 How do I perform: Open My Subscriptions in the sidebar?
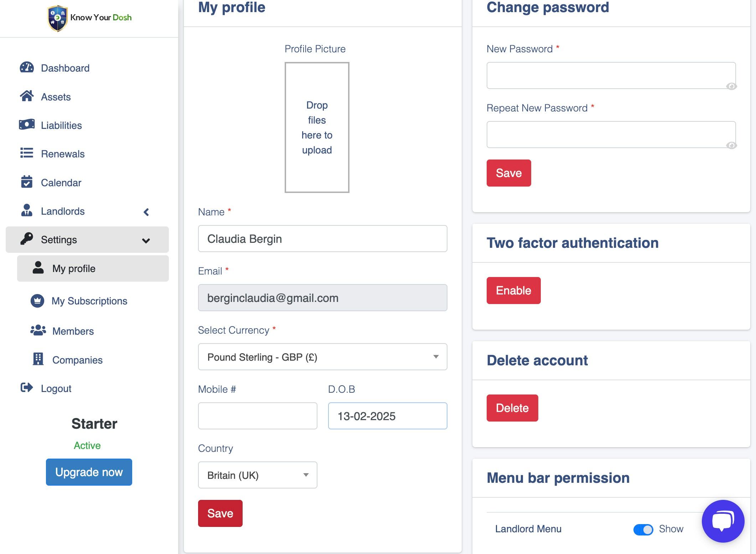click(89, 301)
